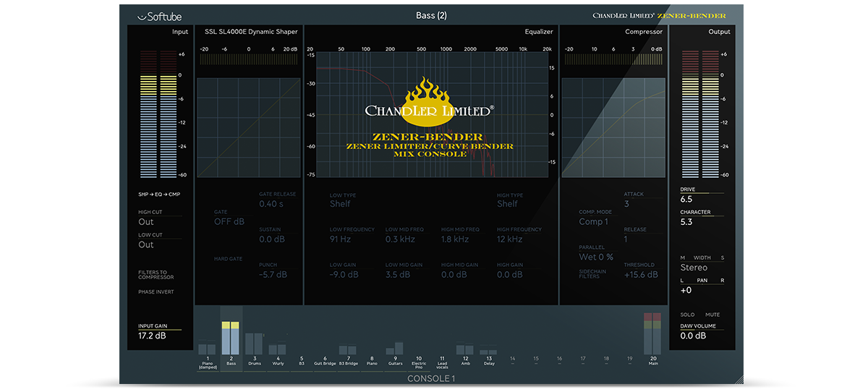
Task: Click the Chandler Limited Zener-Bender title
Action: point(659,15)
